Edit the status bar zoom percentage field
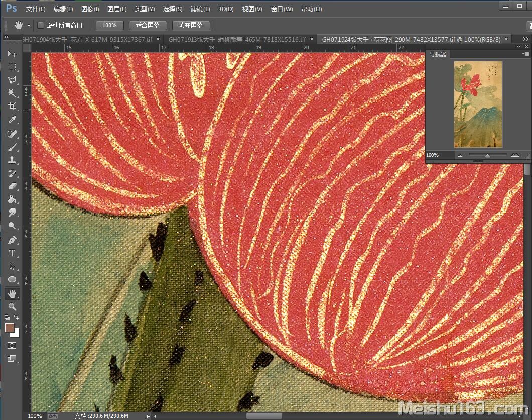This screenshot has width=532, height=420. [x=35, y=416]
